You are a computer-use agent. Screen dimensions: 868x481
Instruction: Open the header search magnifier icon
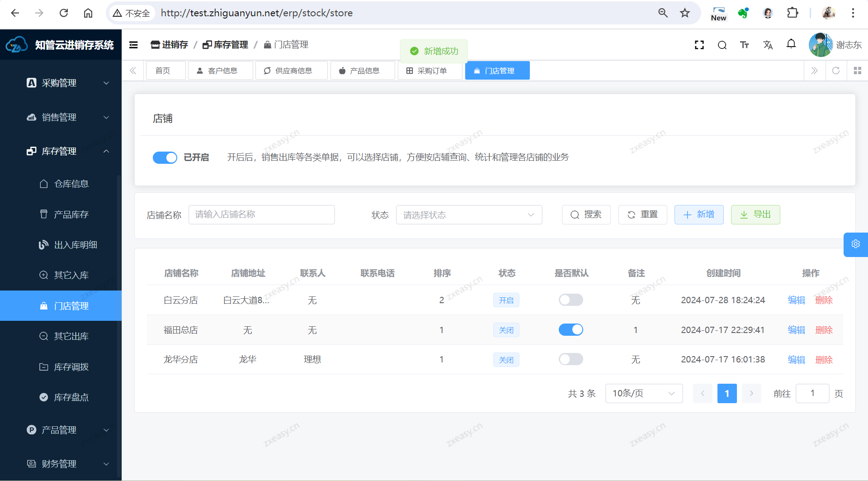coord(722,45)
